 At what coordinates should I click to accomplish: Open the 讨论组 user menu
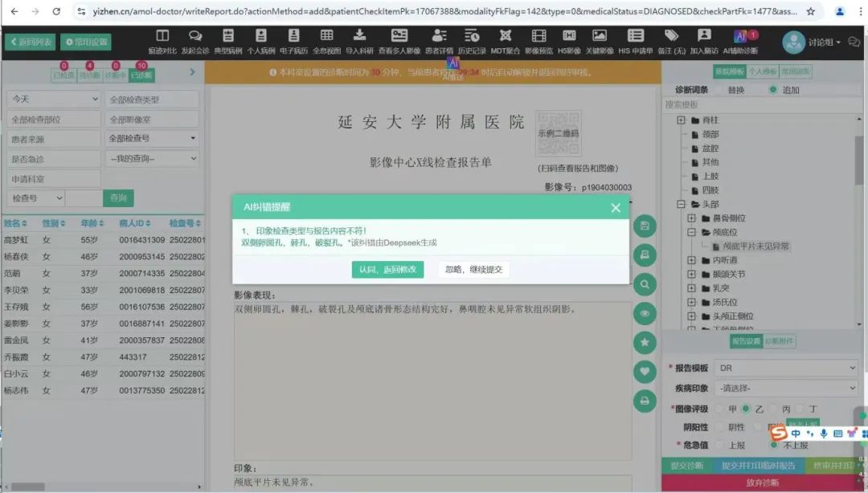812,42
